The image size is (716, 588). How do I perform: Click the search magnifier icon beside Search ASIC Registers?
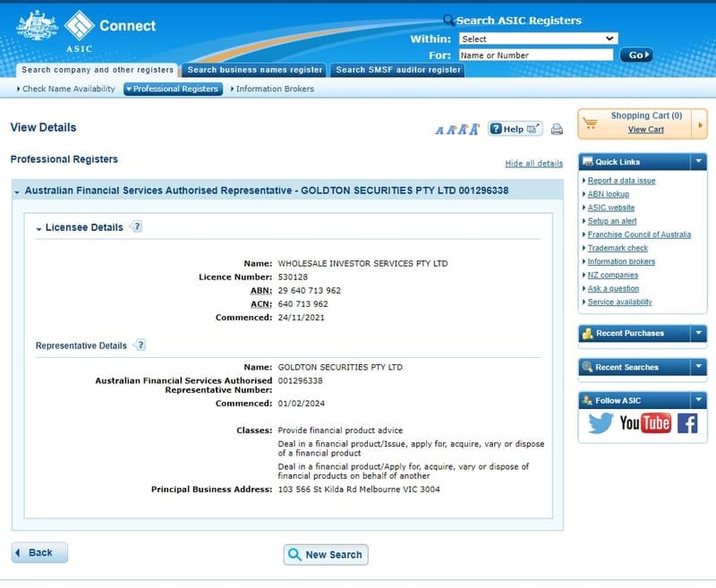pyautogui.click(x=448, y=20)
